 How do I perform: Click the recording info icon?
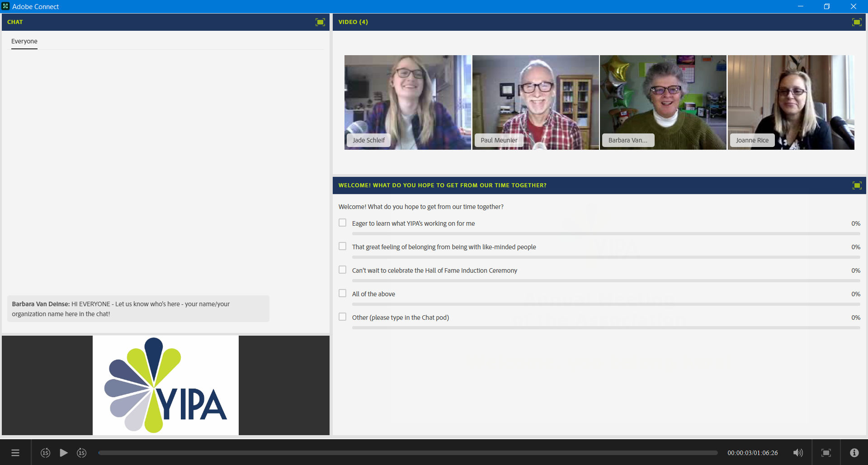pos(854,452)
